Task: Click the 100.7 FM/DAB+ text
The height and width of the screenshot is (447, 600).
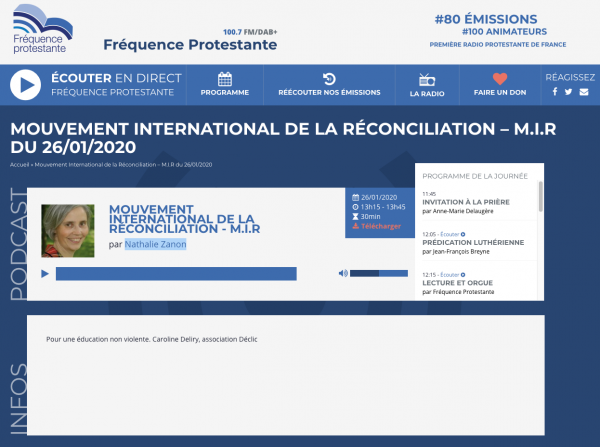Action: point(250,32)
